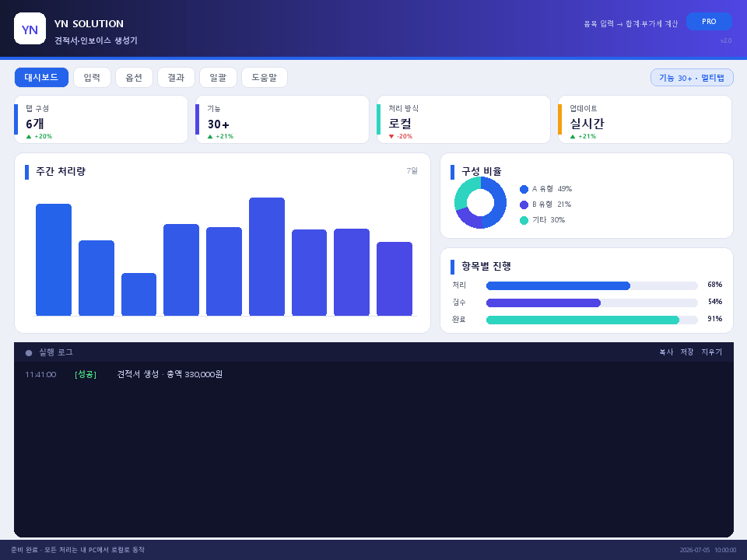The image size is (747, 560).
Task: Click the 완료 progress bar at 91%
Action: [x=591, y=320]
